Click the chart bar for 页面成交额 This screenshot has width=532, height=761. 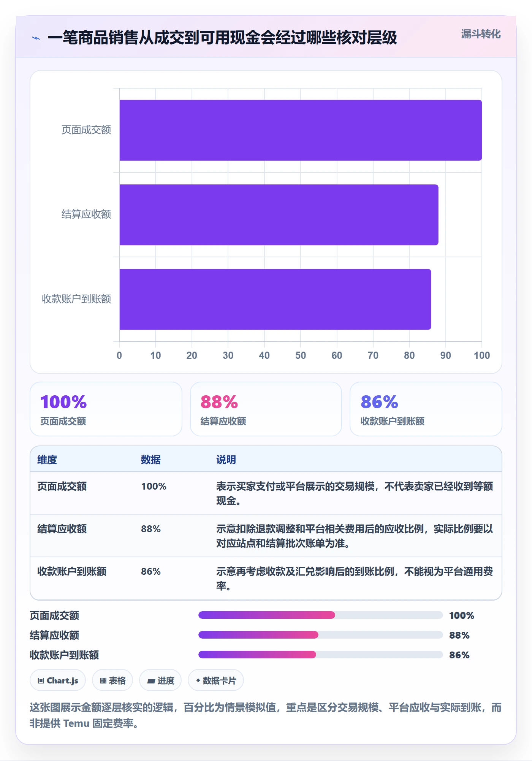tap(301, 130)
